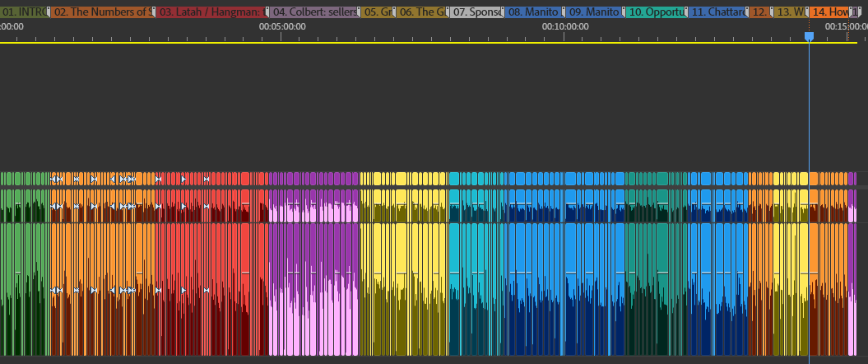Select the '14. How' orange marker
Viewport: 868px width, 364px height.
(x=829, y=12)
